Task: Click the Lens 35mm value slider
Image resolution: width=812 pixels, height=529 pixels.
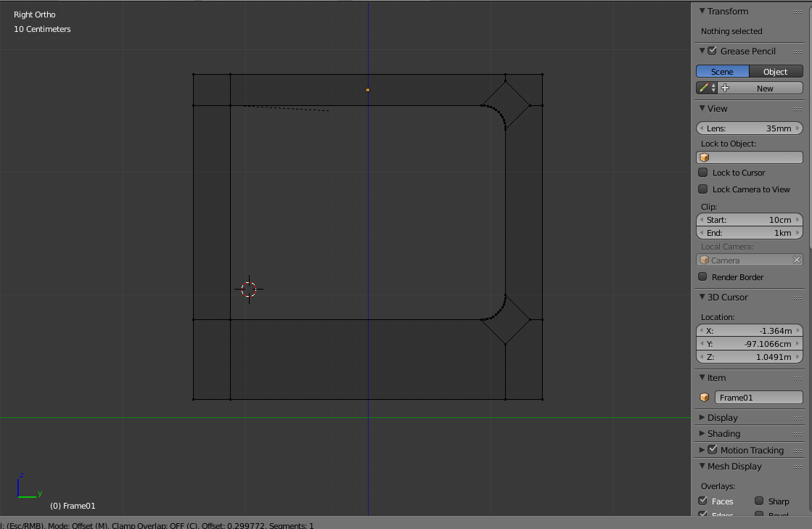Action: [x=750, y=128]
